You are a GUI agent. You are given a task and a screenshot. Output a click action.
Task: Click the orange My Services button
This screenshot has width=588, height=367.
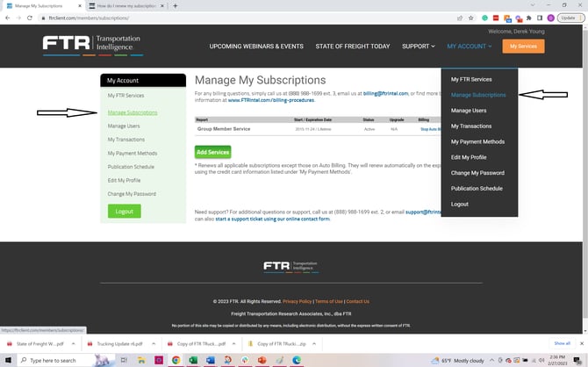pos(524,47)
